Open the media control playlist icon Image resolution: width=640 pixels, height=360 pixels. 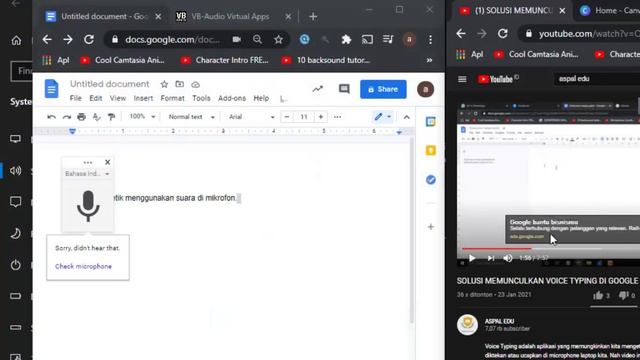pyautogui.click(x=388, y=40)
